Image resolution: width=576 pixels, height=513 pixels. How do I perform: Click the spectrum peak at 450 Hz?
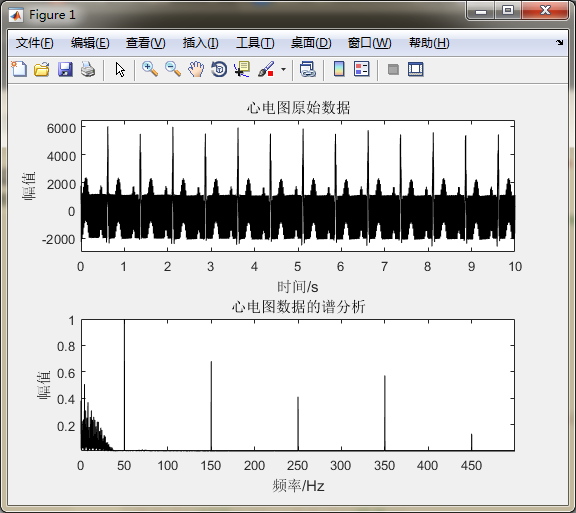click(x=472, y=442)
